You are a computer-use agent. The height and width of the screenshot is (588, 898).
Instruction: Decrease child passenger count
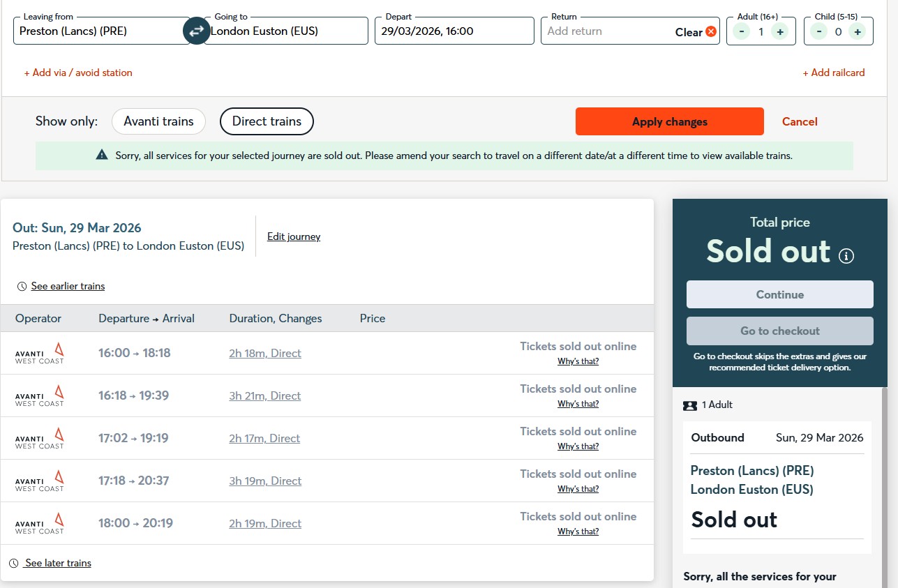coord(819,31)
